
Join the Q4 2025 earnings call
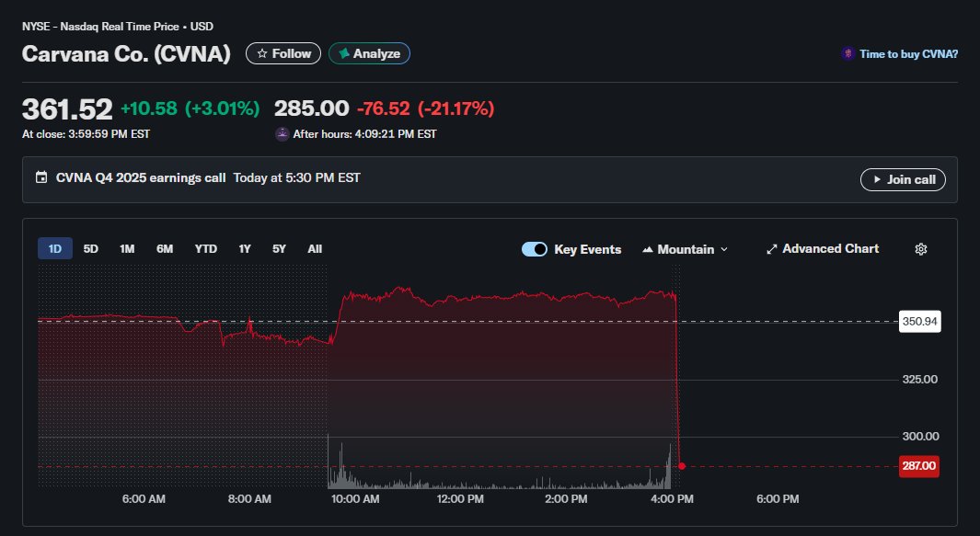point(903,179)
